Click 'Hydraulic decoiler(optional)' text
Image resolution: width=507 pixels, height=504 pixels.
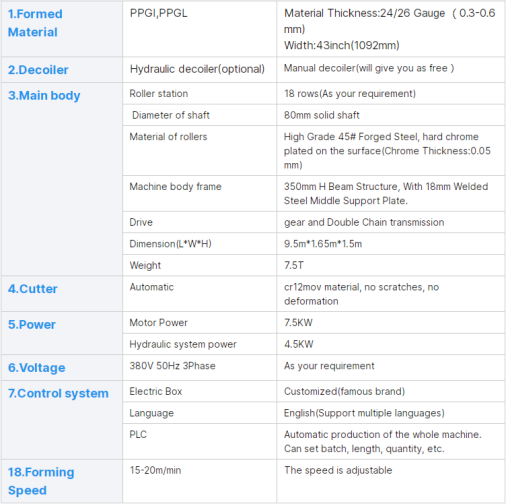tap(197, 69)
